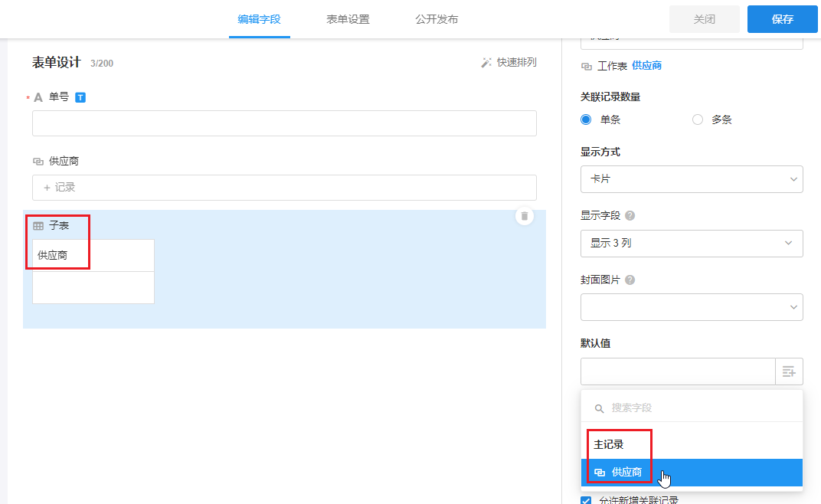The width and height of the screenshot is (821, 504).
Task: Switch to the 公开发布 tab
Action: click(437, 19)
